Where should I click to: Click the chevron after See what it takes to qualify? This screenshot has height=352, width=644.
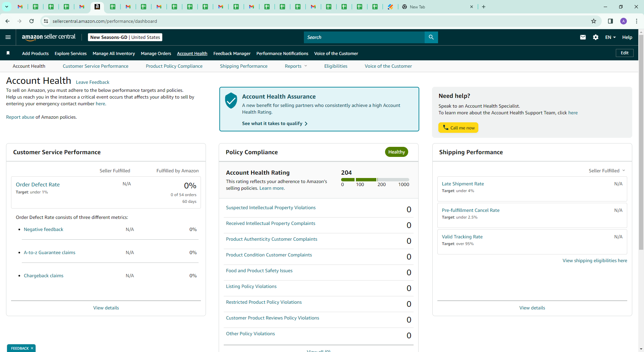coord(306,124)
